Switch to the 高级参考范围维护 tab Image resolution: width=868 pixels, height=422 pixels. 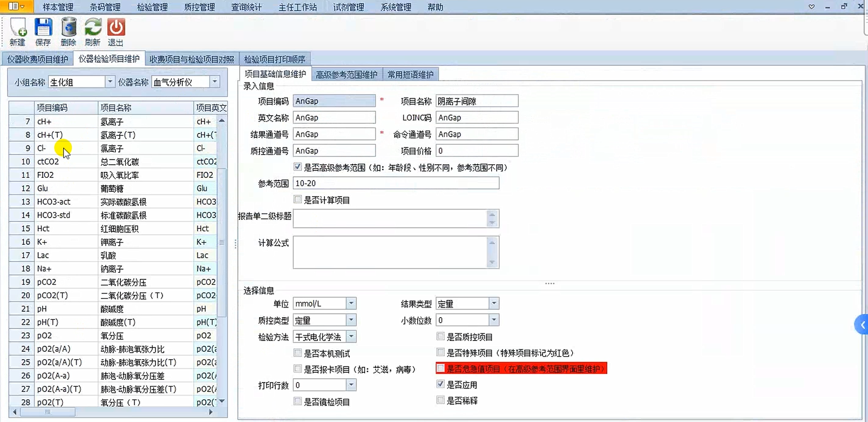(x=347, y=74)
